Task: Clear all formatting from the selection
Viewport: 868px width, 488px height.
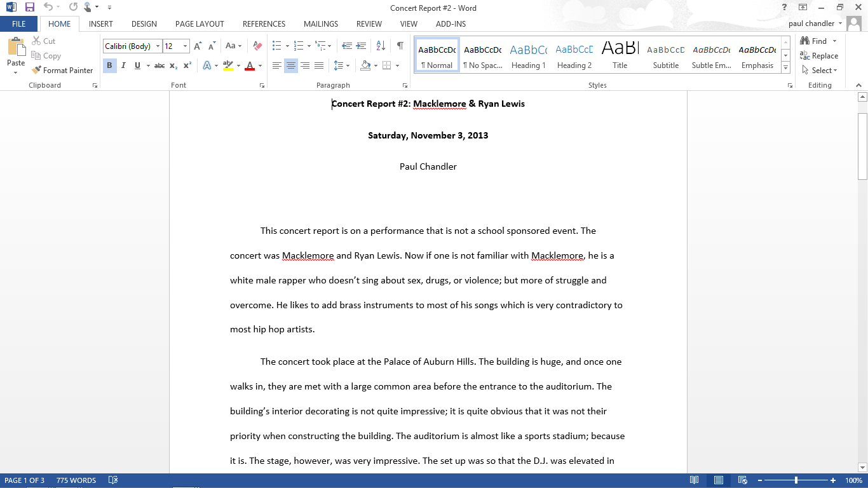Action: (x=257, y=46)
